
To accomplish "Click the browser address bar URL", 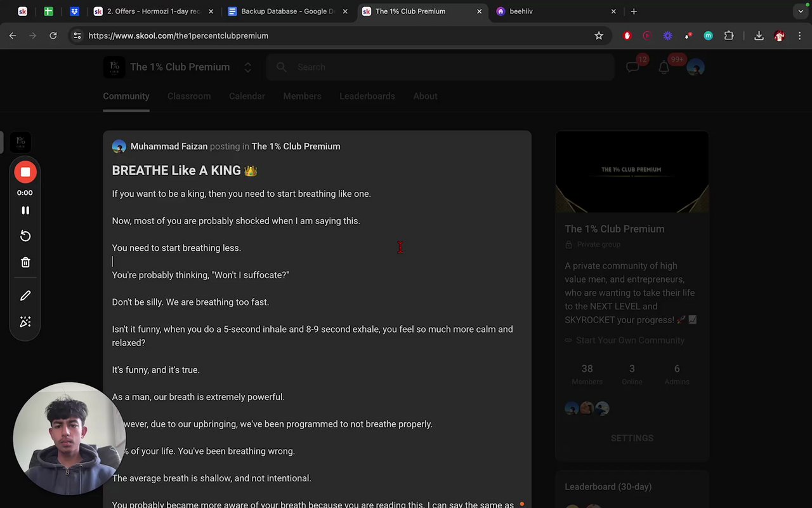I will [x=178, y=36].
